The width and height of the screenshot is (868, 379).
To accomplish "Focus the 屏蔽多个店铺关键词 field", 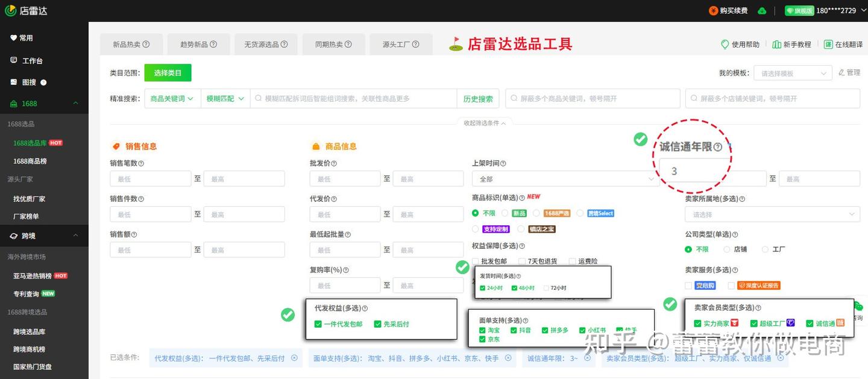I will (x=773, y=98).
